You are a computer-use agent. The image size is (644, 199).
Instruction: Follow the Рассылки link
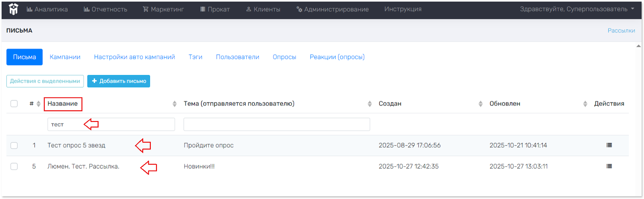tap(621, 31)
